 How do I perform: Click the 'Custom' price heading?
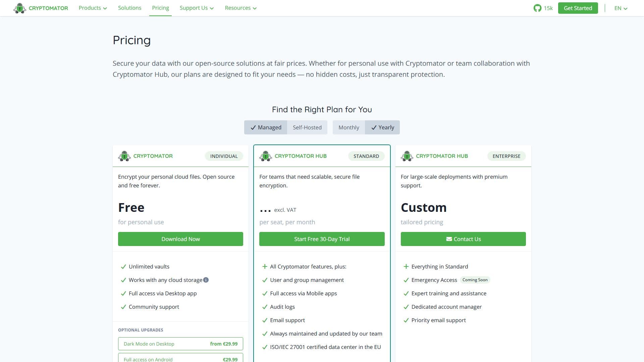pos(424,208)
